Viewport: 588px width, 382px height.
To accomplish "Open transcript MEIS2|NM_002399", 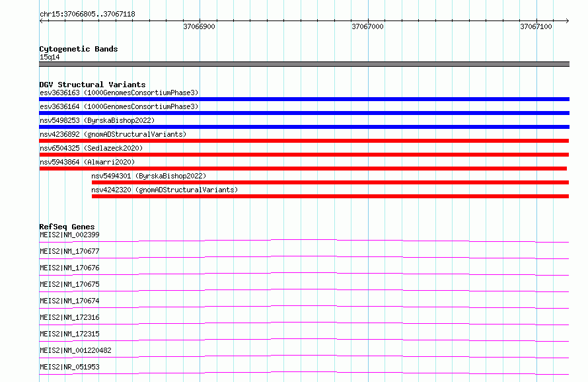I will [69, 235].
